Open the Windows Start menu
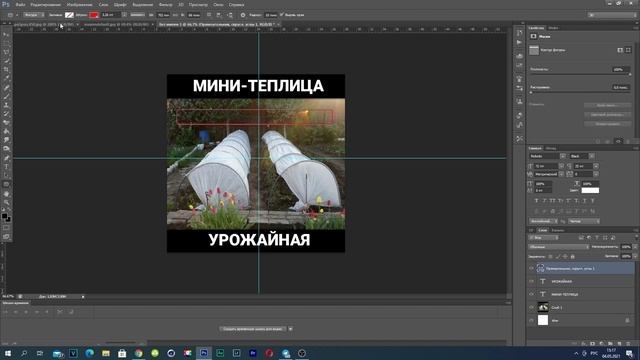Screen dimensions: 640x360 (x=7, y=353)
